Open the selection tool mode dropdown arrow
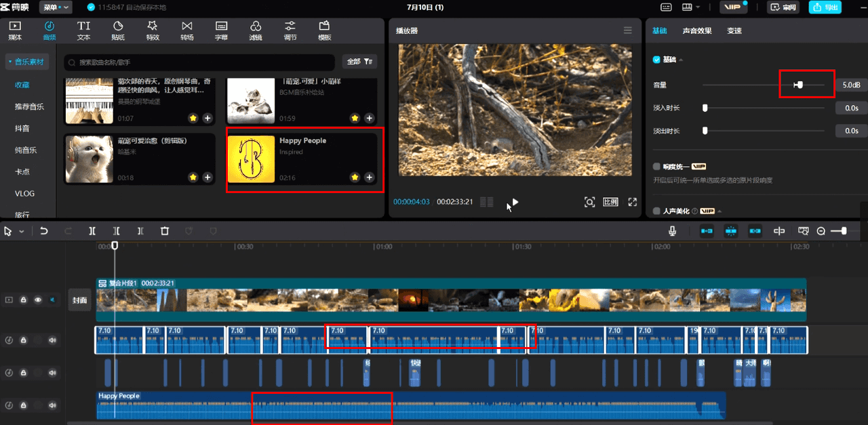The height and width of the screenshot is (425, 868). pyautogui.click(x=22, y=231)
